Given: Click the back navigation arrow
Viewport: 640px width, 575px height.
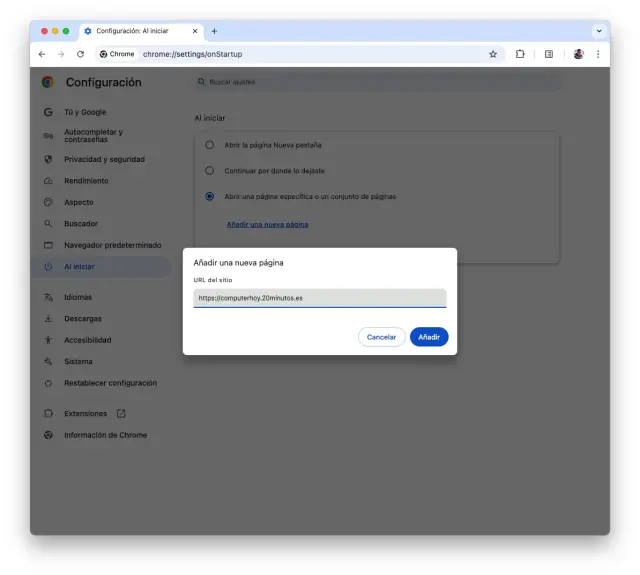Looking at the screenshot, I should point(42,54).
